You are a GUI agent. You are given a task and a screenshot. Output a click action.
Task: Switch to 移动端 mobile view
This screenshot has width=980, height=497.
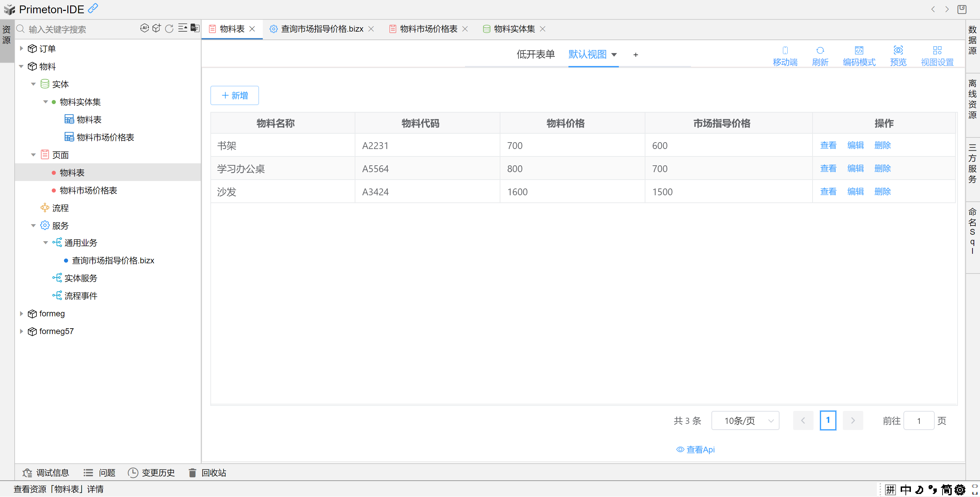click(x=785, y=55)
